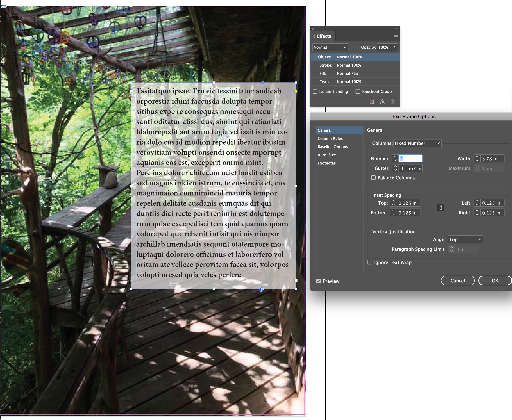Enable the Knockout Group checkbox

pos(358,91)
